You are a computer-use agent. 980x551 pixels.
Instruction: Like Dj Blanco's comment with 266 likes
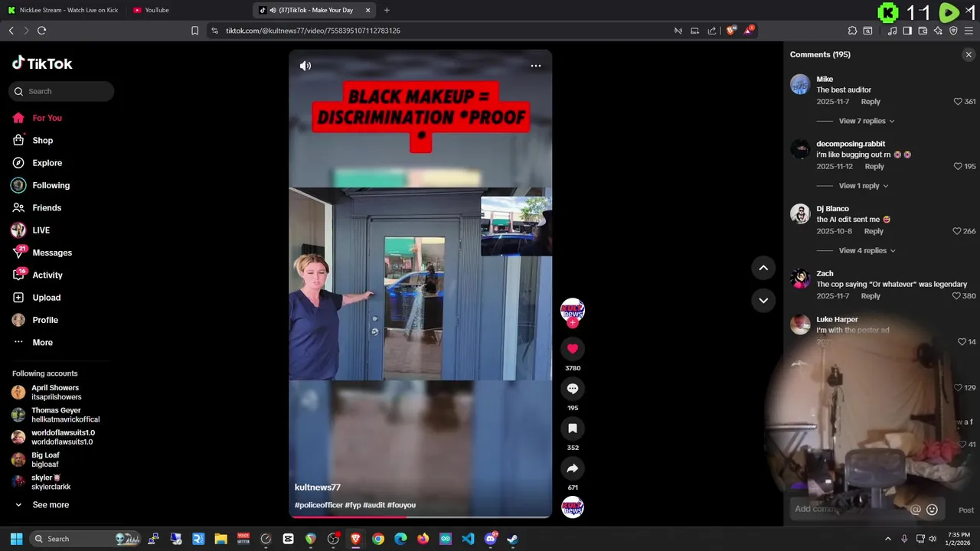[957, 231]
